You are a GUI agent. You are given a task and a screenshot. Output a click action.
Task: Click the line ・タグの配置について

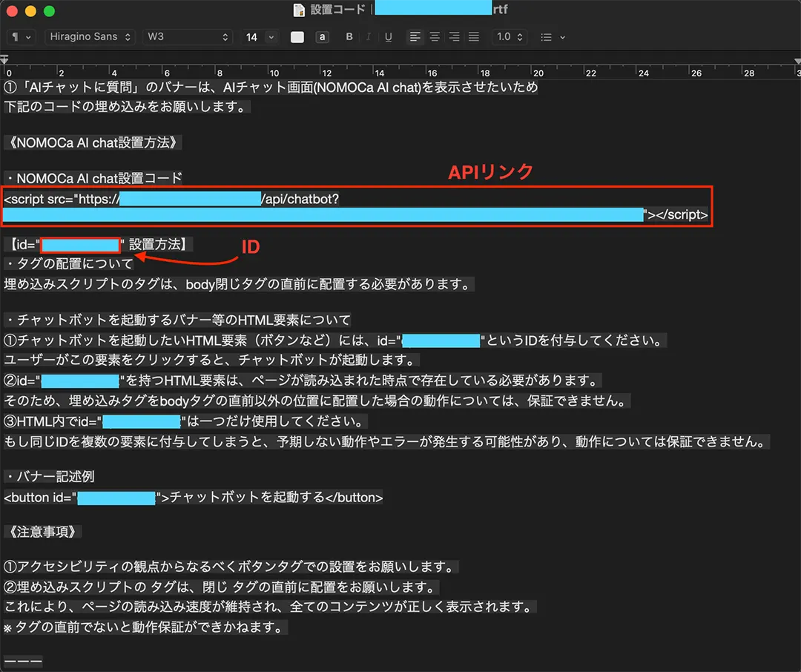[69, 264]
